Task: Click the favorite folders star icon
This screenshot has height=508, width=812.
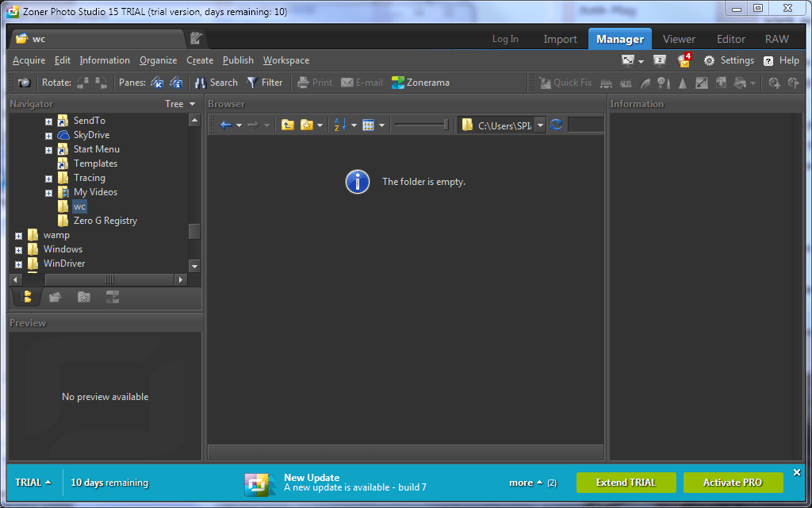Action: click(x=307, y=125)
